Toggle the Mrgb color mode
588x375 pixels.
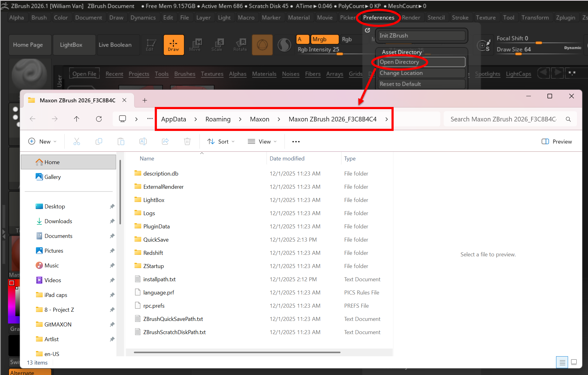324,39
